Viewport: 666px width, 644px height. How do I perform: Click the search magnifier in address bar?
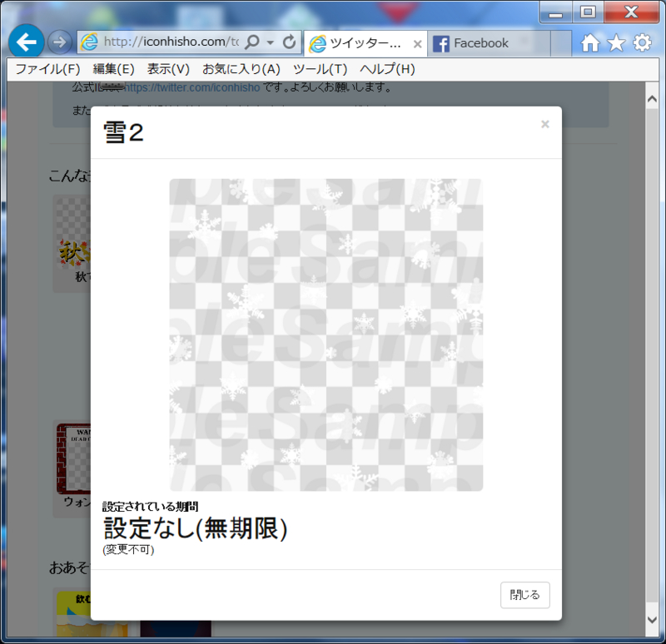click(x=252, y=42)
